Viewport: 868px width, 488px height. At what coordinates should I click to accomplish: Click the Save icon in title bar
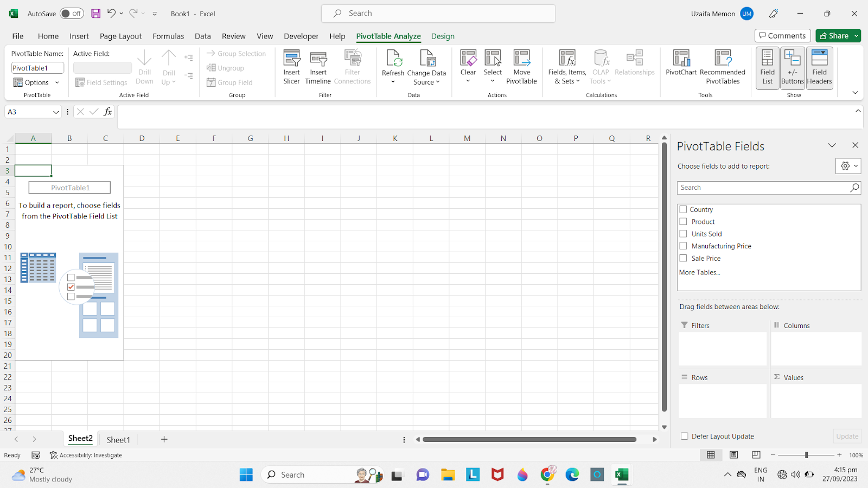pyautogui.click(x=95, y=14)
